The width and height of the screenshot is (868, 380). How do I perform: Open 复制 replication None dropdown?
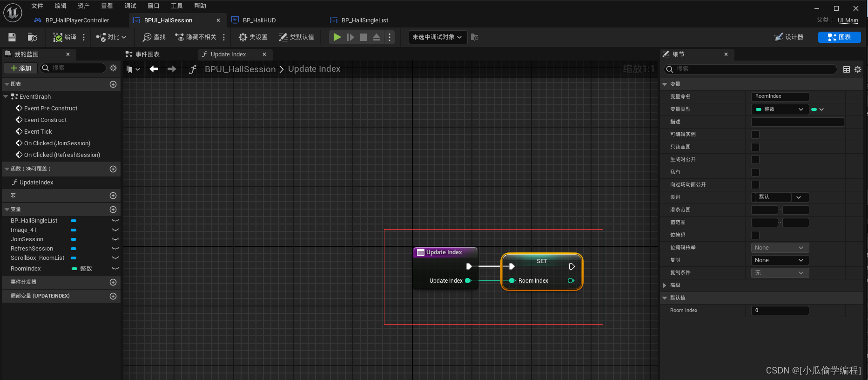(x=780, y=260)
